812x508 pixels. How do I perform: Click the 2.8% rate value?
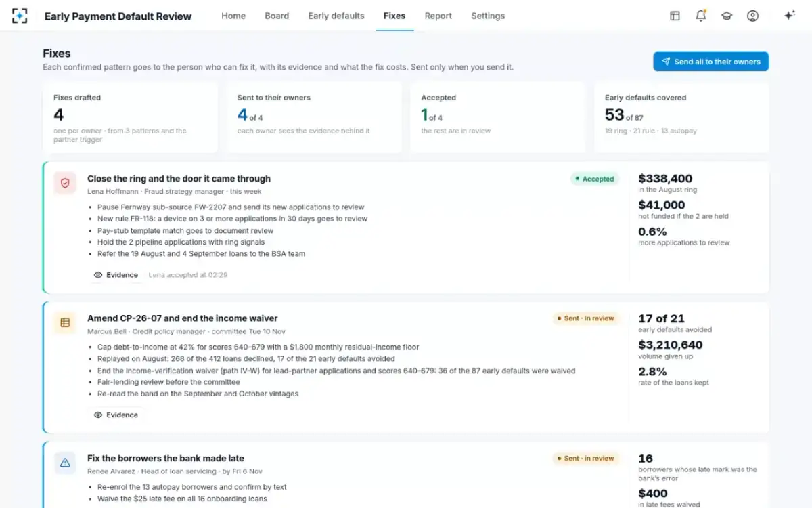click(652, 371)
